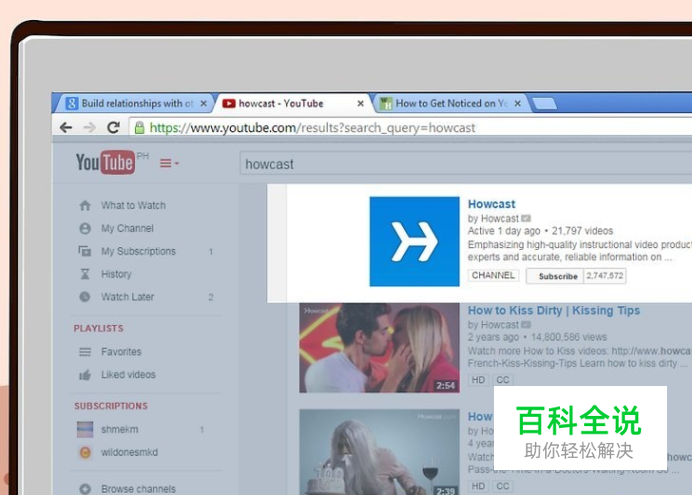The height and width of the screenshot is (495, 692).
Task: Click the Howcast channel logo thumbnail
Action: [414, 241]
